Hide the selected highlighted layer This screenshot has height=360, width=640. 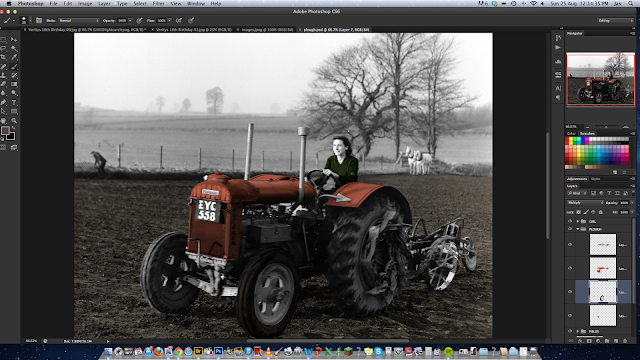click(x=570, y=292)
